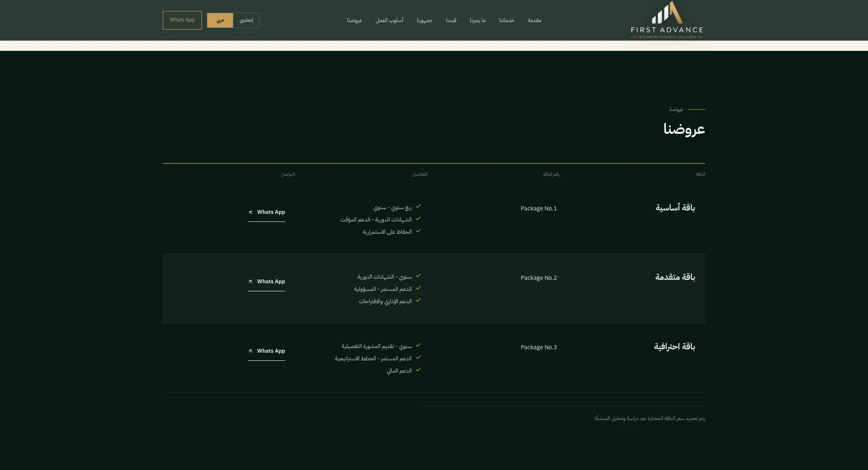
Task: Click the text سنوي - الشهادات الدورية
Action: pyautogui.click(x=384, y=277)
